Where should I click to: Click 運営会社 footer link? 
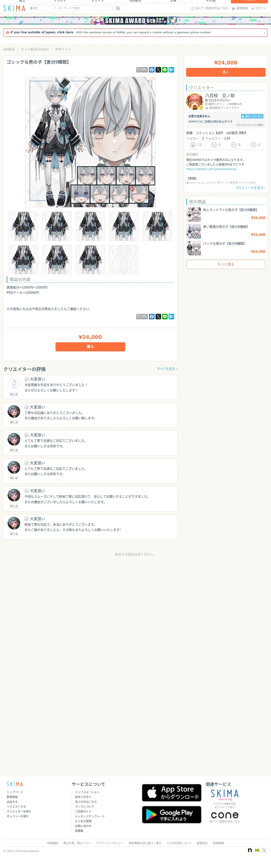[202, 843]
